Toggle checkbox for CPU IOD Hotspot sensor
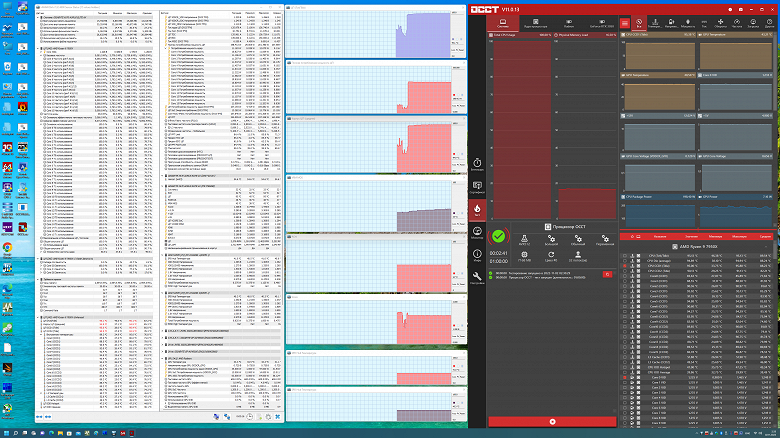Viewport: 780px width, 438px height. 625,367
